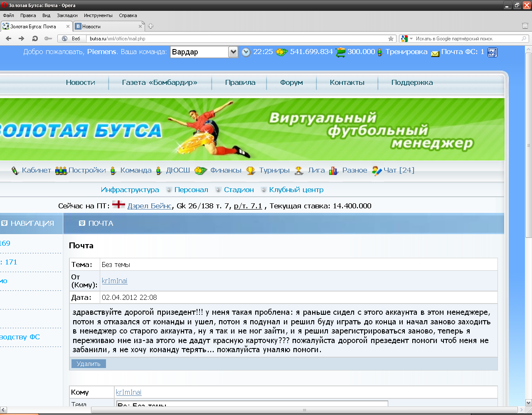Viewport: 532px width, 415px height.
Task: Go to Газета «Бомбардир» section
Action: pos(160,82)
